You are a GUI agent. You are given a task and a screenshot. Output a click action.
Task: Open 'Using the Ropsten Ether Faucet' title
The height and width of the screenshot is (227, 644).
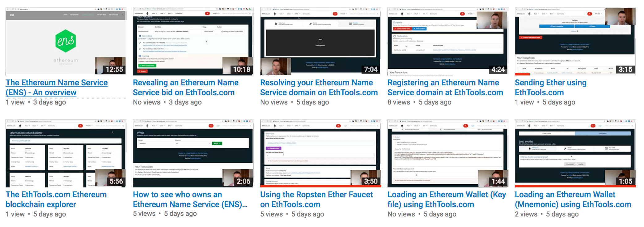[x=316, y=199]
